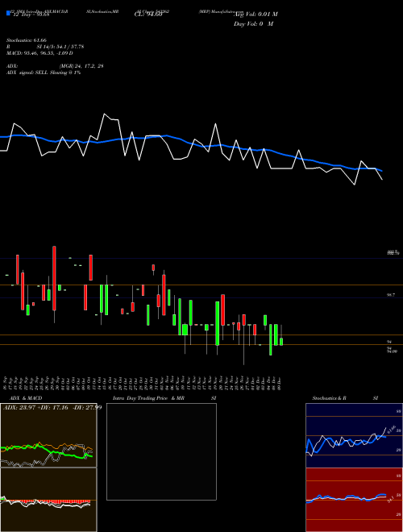
Task: Click the 'SI 14/3: 54.1 / 57.78' value
Action: 60,47
